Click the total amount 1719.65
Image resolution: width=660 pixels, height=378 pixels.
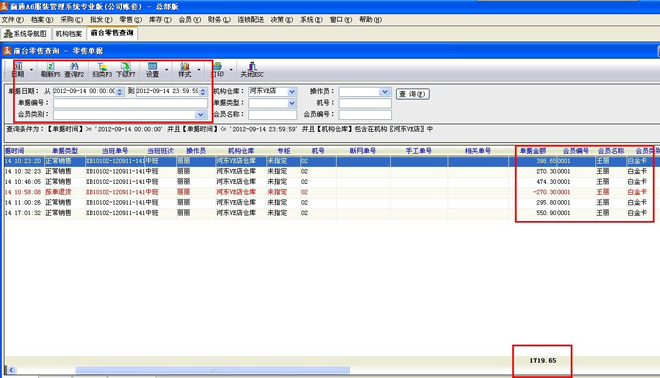click(x=543, y=361)
